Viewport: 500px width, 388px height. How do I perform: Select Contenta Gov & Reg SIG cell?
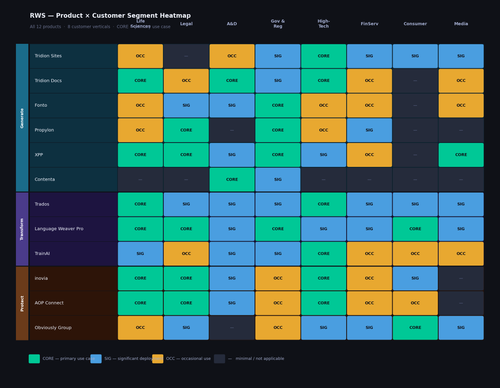tap(278, 179)
